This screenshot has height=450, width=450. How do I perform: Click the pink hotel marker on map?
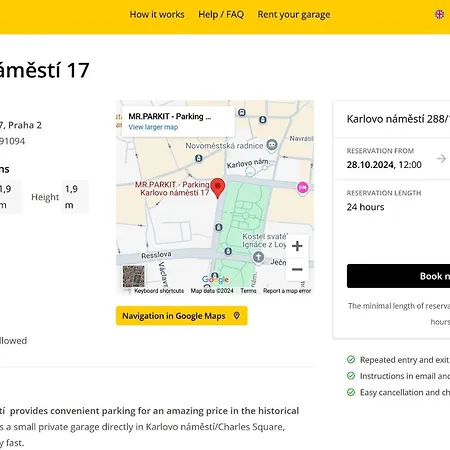tap(302, 188)
